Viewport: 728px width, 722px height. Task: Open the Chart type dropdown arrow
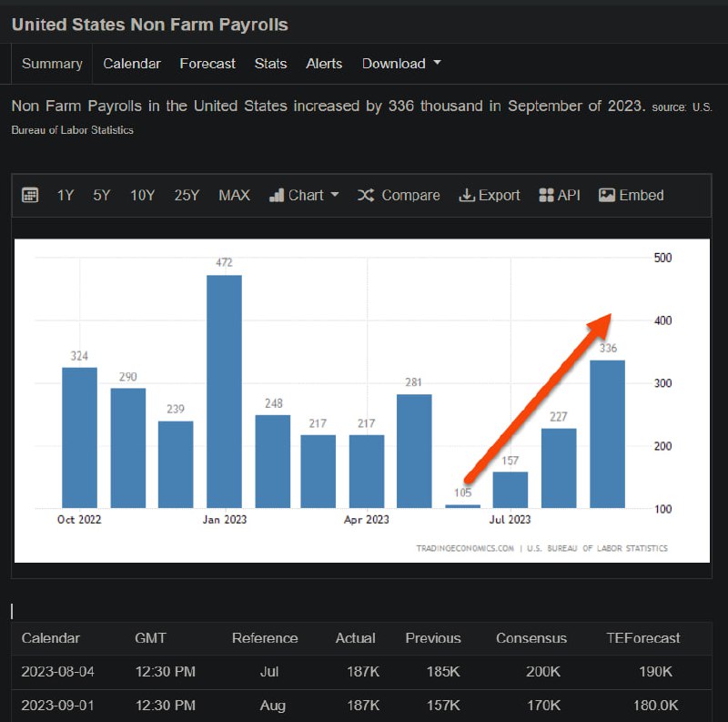pos(335,196)
